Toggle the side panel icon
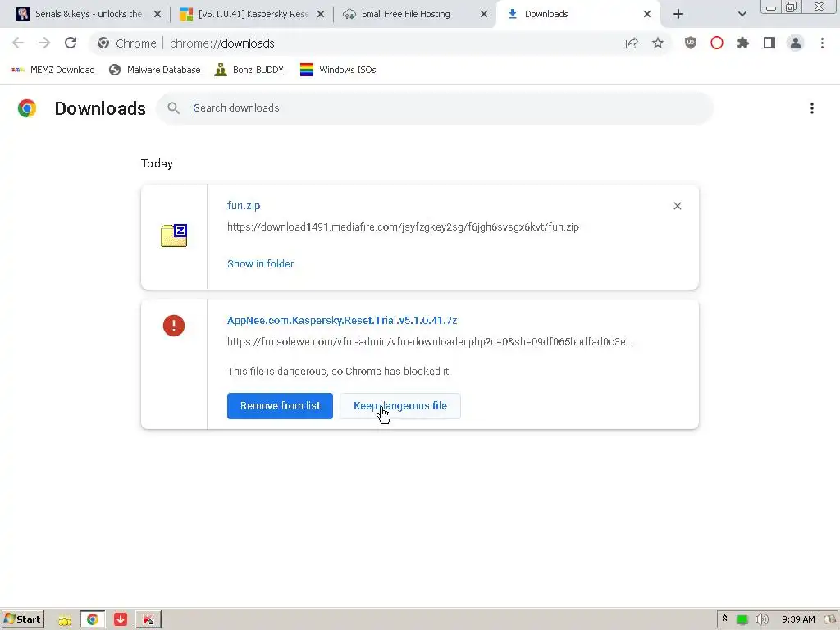The height and width of the screenshot is (630, 840). 769,43
